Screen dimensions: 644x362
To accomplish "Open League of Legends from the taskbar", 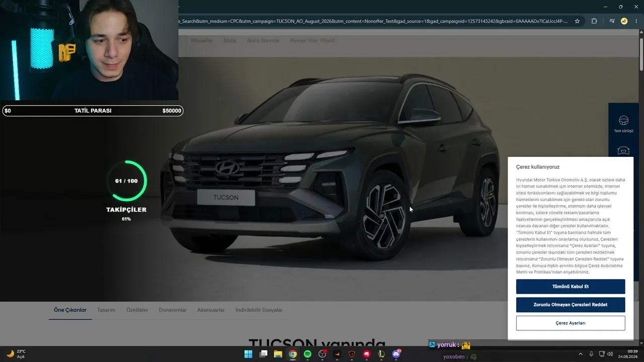I will pos(381,354).
